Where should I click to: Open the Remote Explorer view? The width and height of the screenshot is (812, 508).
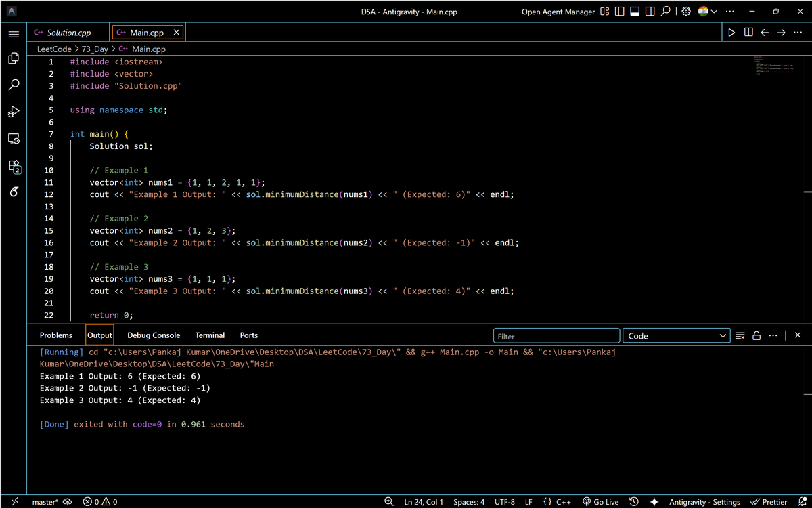click(x=14, y=138)
